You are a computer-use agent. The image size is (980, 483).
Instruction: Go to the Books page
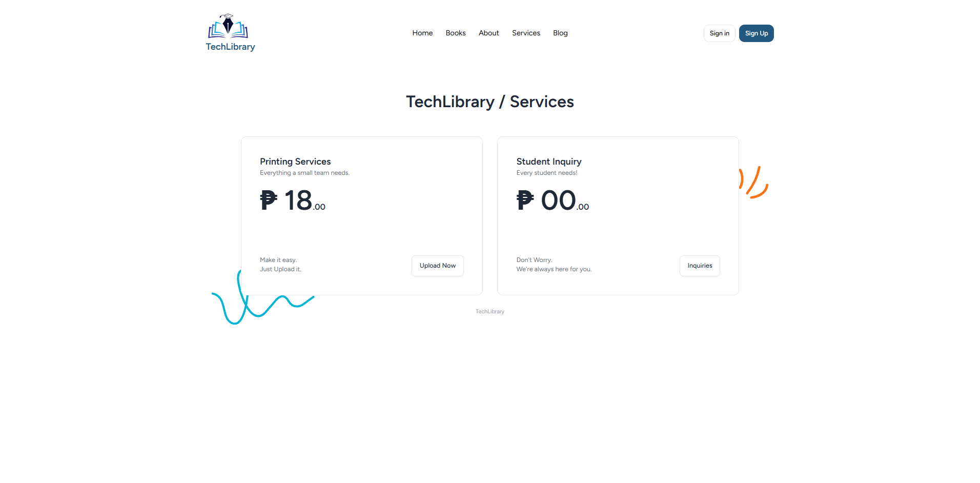pos(456,33)
